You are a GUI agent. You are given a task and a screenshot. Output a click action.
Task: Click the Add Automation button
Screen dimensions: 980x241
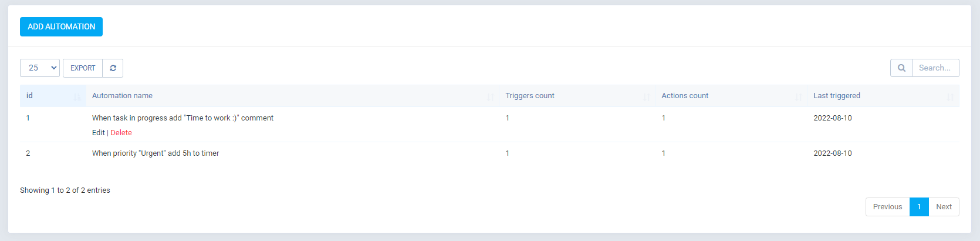tap(61, 27)
